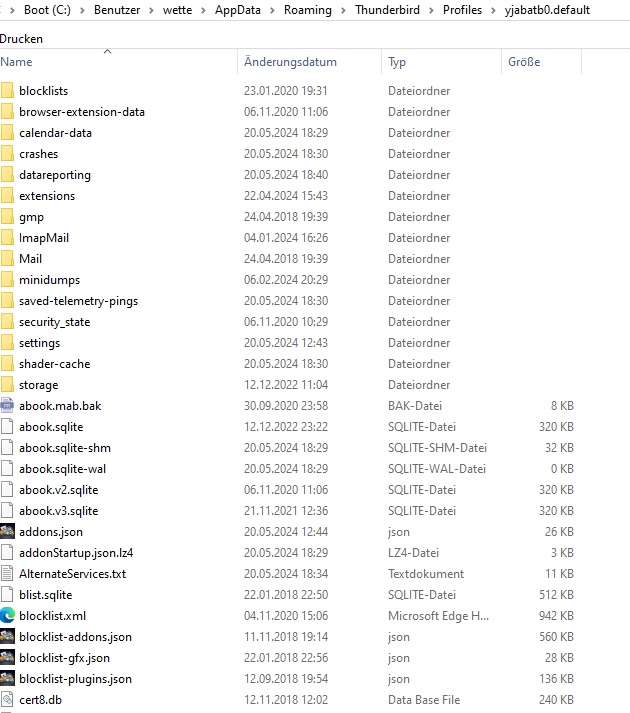Screen dimensions: 630x713
Task: Click the abook.sqlite file icon
Action: point(7,427)
